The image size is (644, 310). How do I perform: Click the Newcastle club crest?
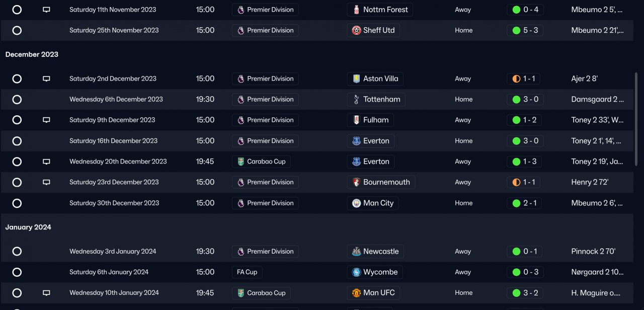coord(356,252)
